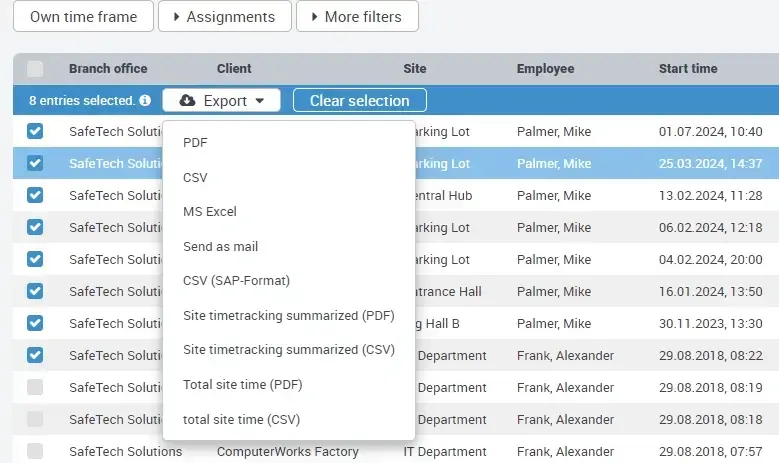
Task: Sort by Branch office column header
Action: (108, 69)
